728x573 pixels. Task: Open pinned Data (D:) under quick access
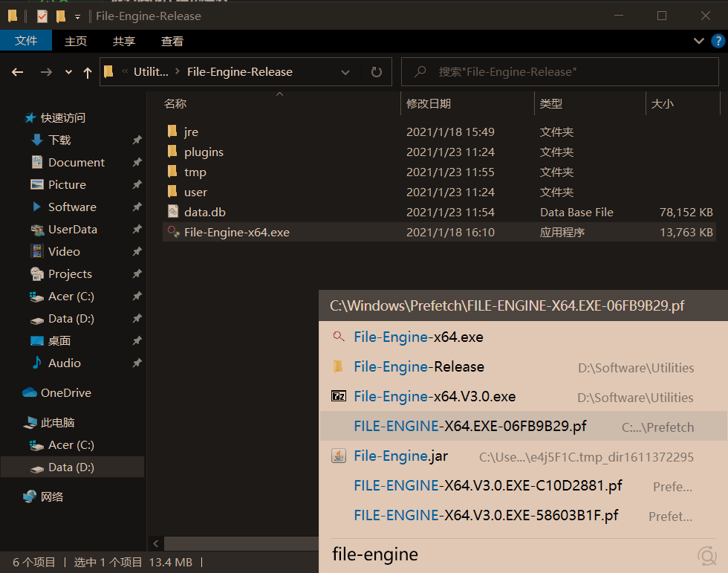71,319
